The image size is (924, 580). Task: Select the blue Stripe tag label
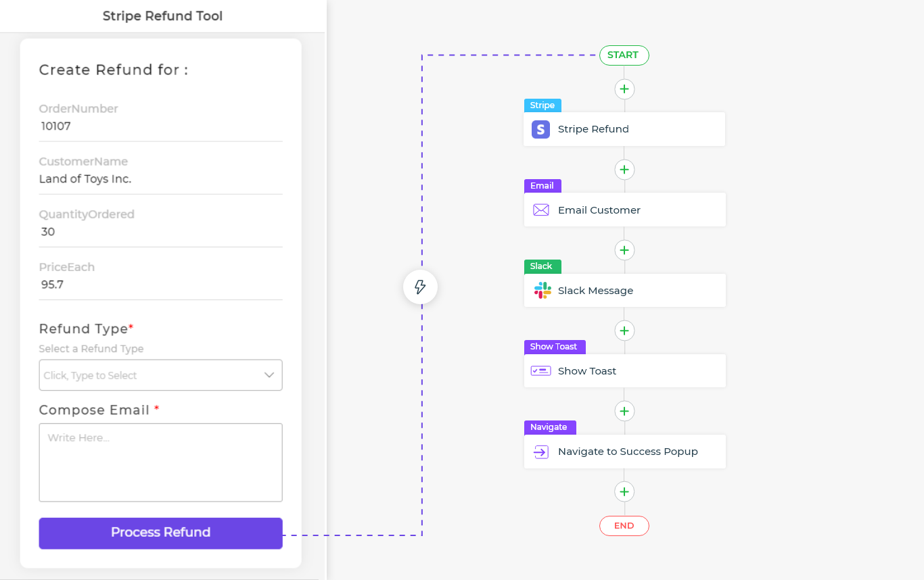click(542, 105)
